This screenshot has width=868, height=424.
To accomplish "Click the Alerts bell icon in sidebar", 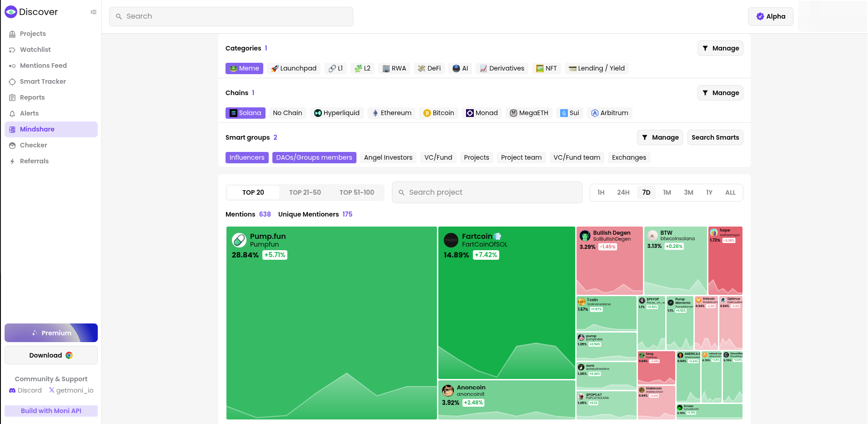I will 12,114.
